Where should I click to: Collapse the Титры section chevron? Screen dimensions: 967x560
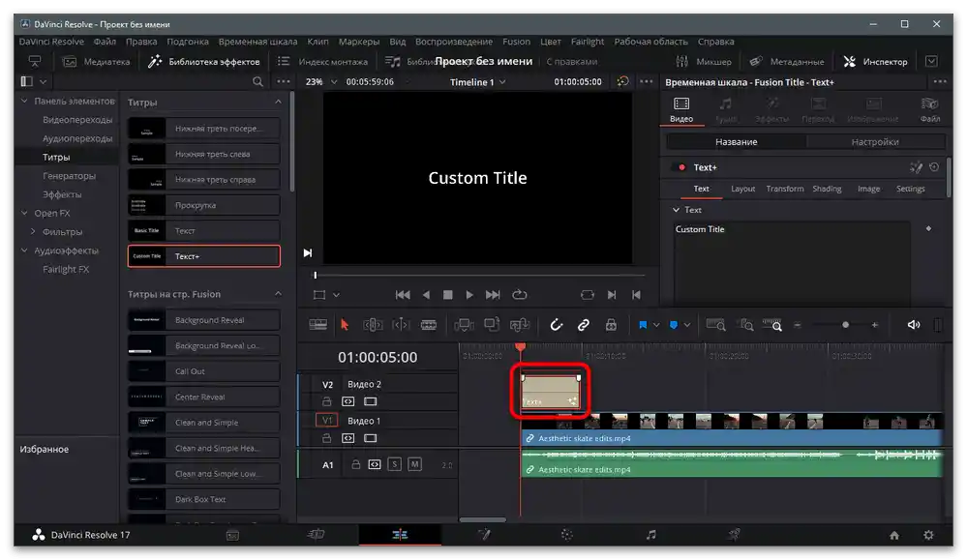pyautogui.click(x=278, y=103)
